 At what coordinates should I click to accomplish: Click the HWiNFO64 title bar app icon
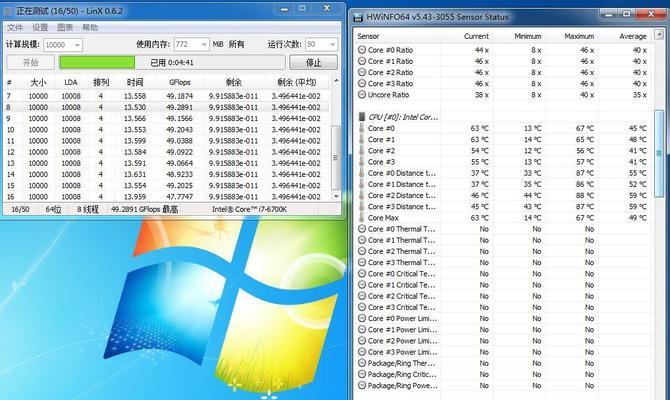tap(358, 17)
